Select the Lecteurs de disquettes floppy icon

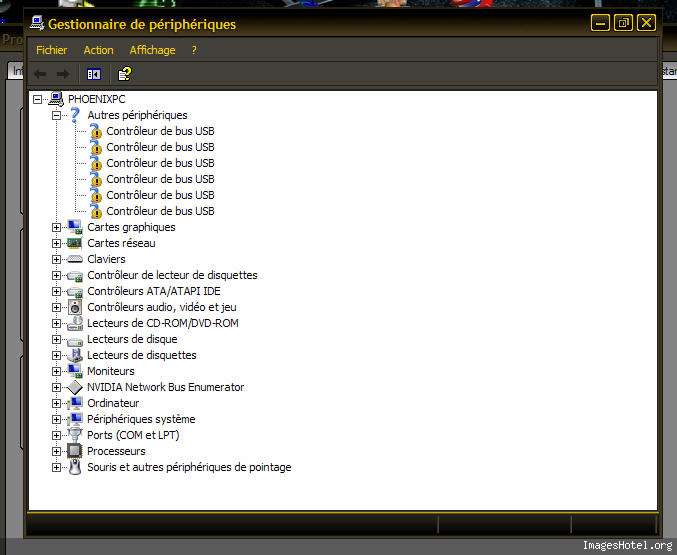(x=75, y=355)
